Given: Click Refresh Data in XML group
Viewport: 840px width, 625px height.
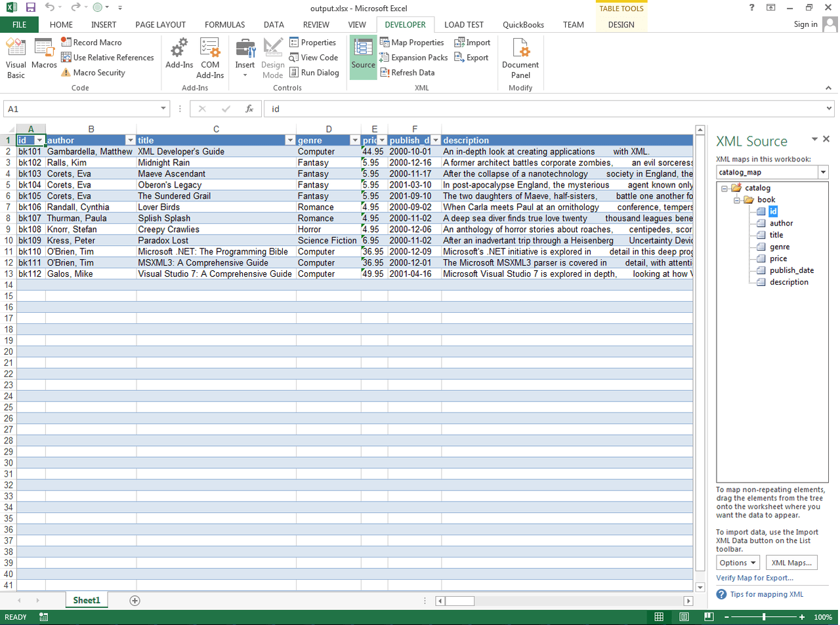Looking at the screenshot, I should 407,72.
